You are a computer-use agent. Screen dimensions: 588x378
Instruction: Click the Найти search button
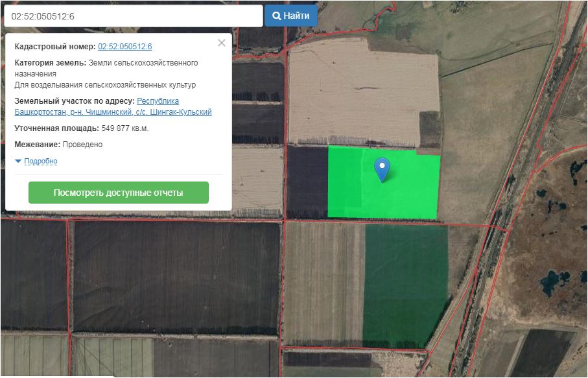click(x=291, y=16)
